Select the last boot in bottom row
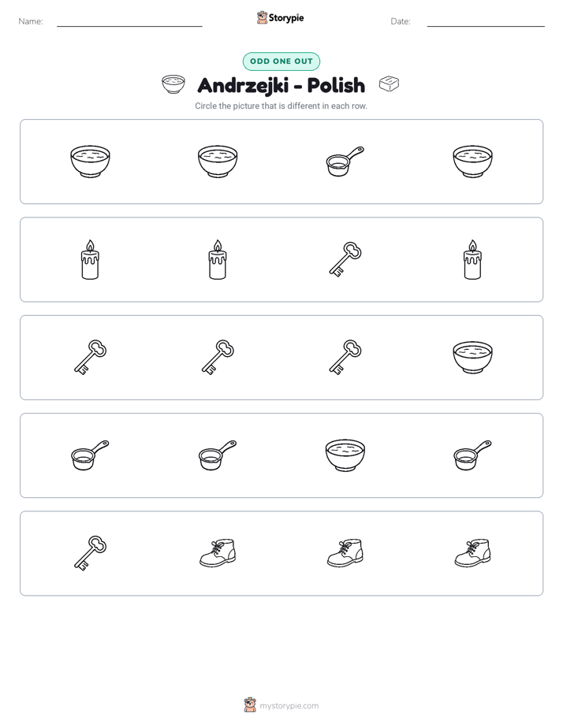 (x=472, y=553)
